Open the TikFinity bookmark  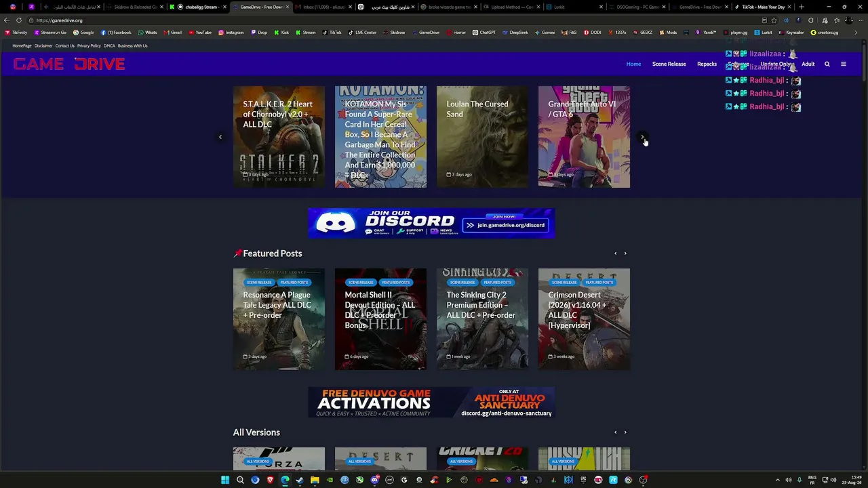16,33
